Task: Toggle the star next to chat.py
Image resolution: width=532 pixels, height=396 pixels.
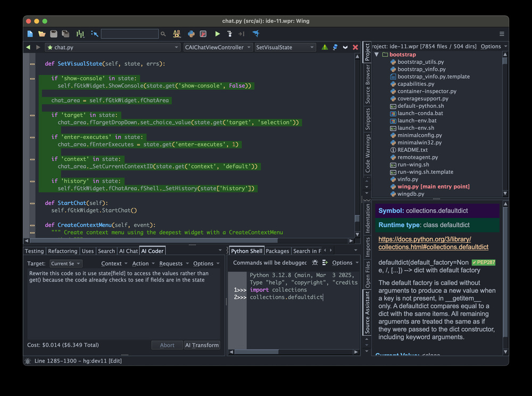Action: pos(50,47)
